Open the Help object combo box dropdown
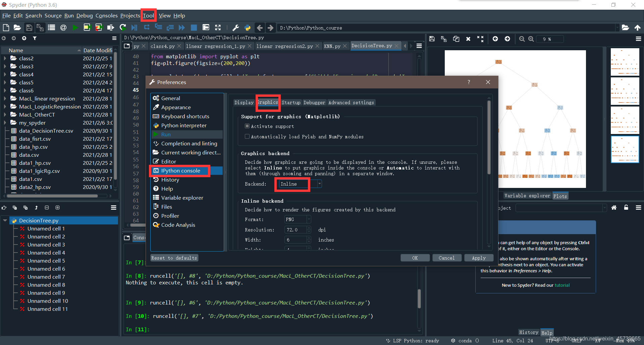 tap(604, 208)
